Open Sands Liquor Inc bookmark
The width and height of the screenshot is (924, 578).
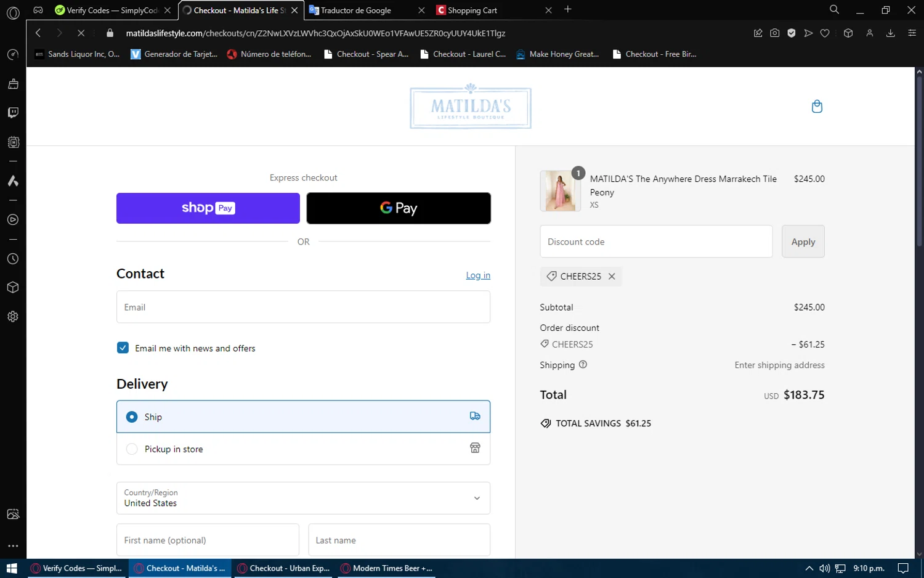point(78,54)
